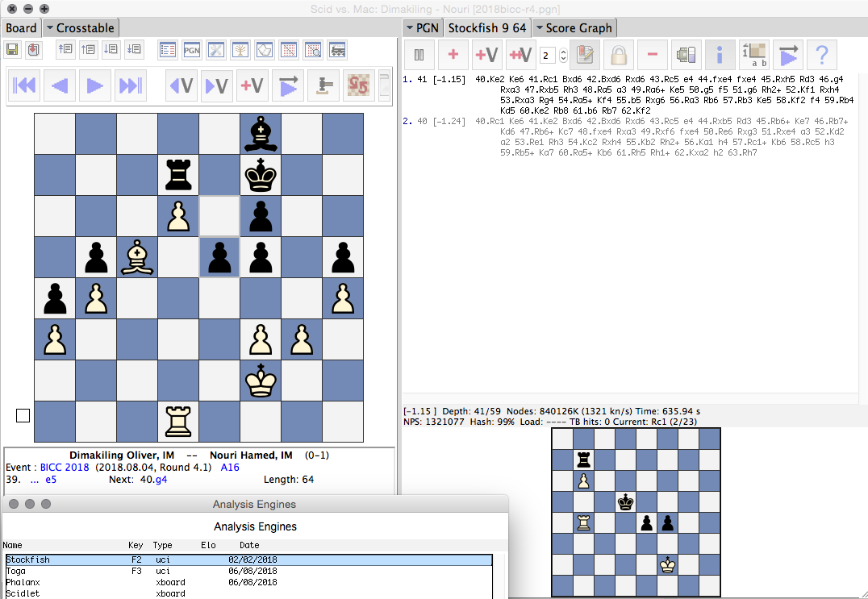Click the engine toolbar play-arrow icon
The height and width of the screenshot is (599, 868).
click(788, 55)
